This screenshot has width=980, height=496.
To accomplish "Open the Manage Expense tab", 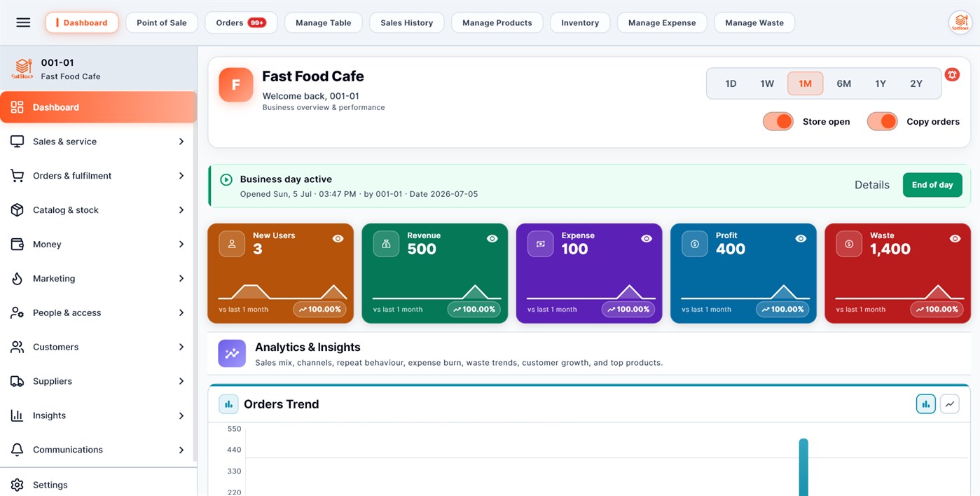I will point(662,22).
